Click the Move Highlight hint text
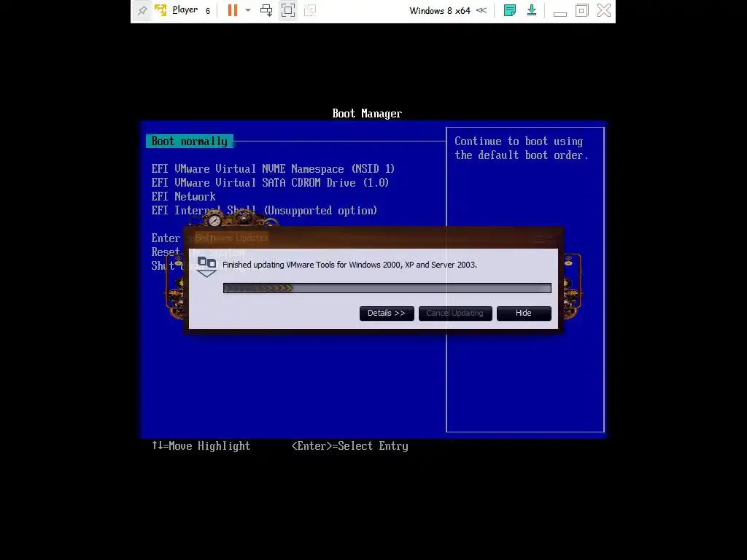 pos(201,446)
